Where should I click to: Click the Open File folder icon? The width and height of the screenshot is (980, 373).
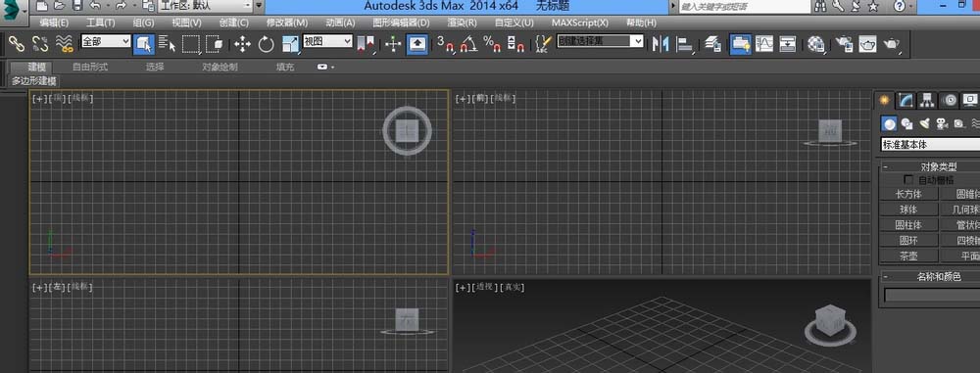point(60,6)
